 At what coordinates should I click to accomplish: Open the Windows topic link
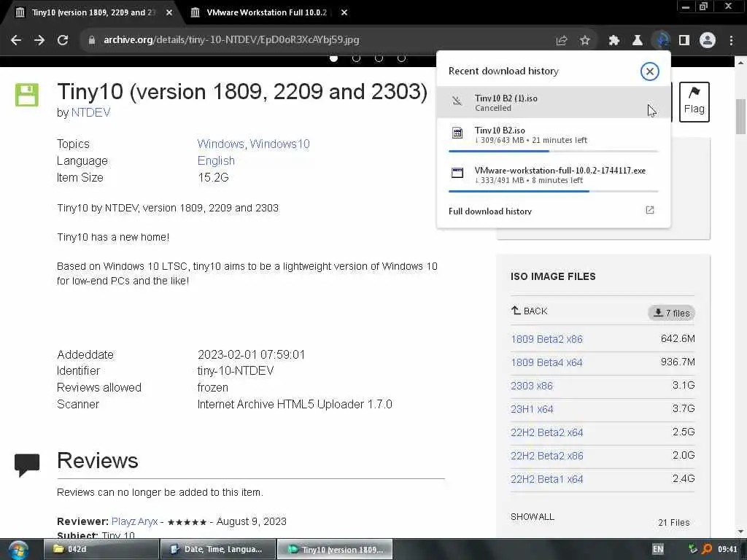point(221,144)
